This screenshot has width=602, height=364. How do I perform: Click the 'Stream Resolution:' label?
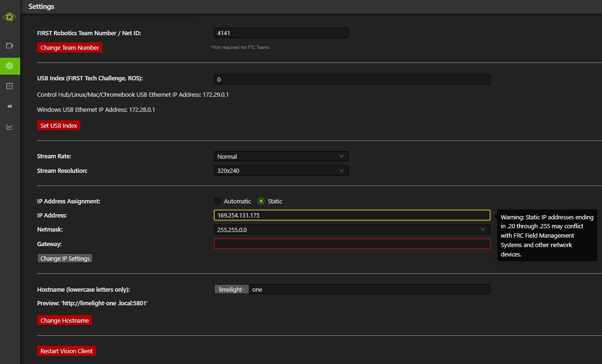62,170
